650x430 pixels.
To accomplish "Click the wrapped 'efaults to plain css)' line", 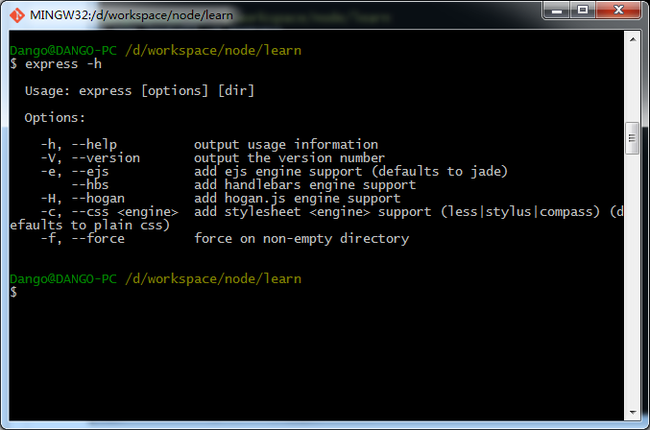I will click(90, 225).
